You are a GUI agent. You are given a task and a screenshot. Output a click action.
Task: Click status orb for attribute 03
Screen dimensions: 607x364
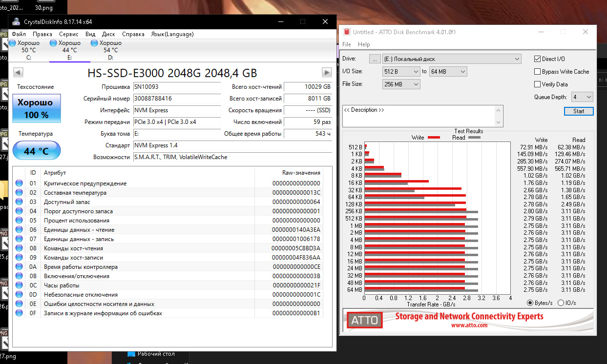pos(19,202)
